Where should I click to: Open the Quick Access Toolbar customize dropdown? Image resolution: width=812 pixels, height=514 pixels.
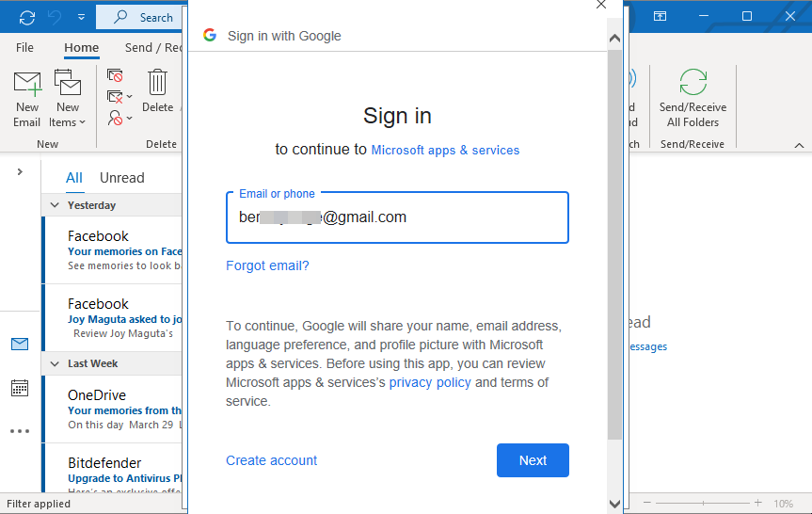(x=81, y=17)
